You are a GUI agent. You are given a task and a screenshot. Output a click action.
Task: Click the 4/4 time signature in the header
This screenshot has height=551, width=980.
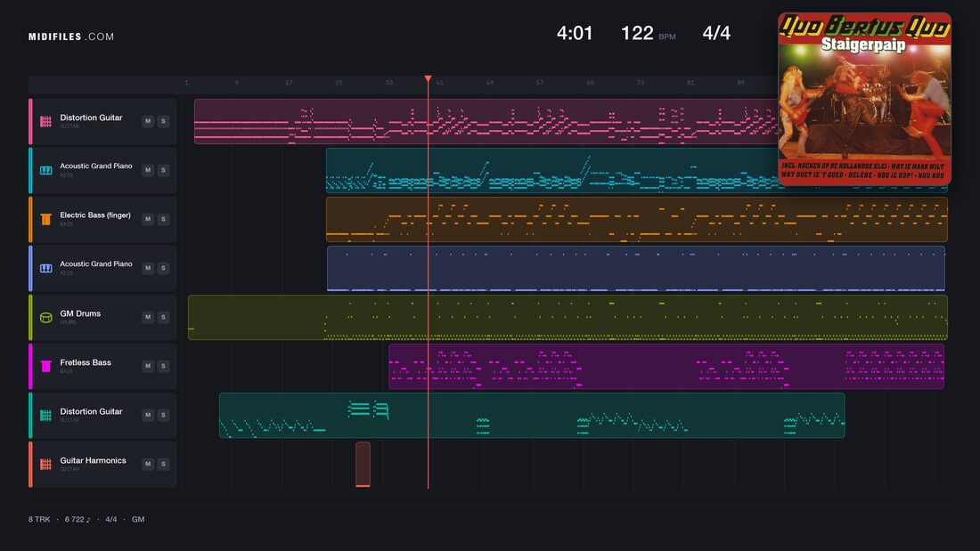click(716, 33)
